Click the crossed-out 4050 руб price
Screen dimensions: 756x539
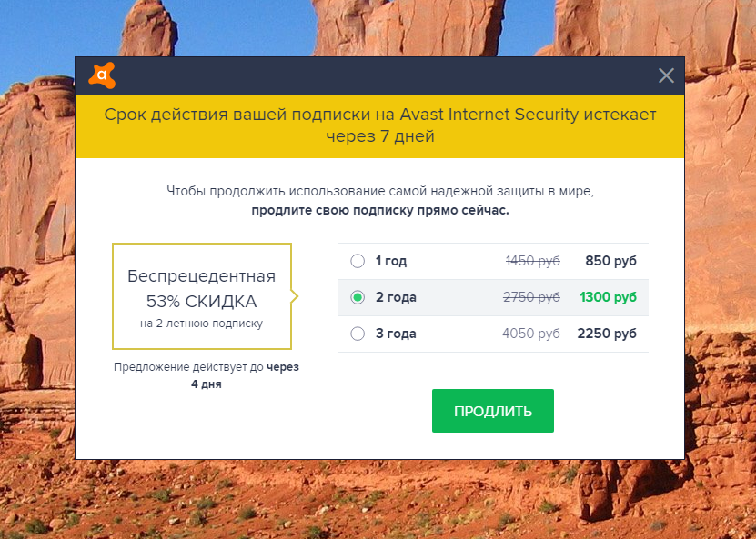click(531, 334)
